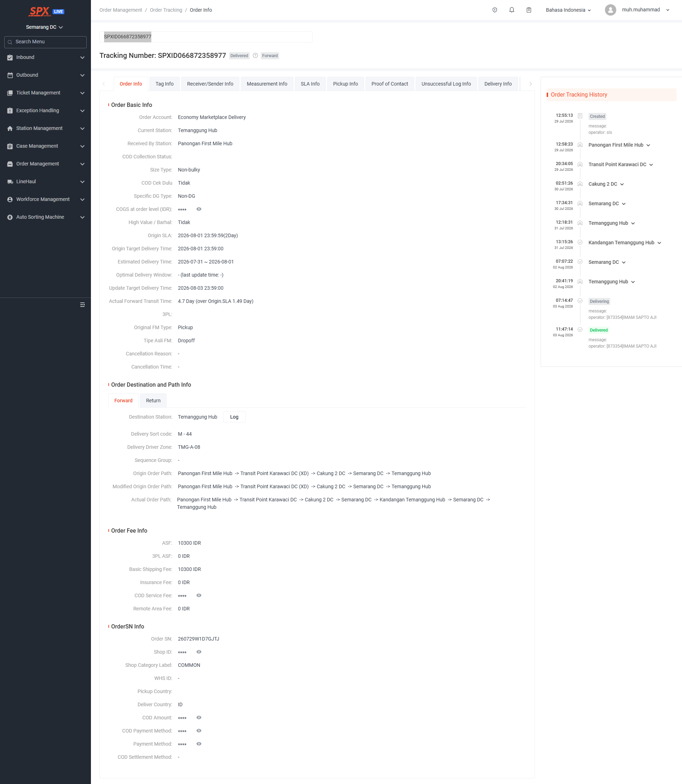
Task: Select the Pickup Info tab
Action: pos(345,84)
